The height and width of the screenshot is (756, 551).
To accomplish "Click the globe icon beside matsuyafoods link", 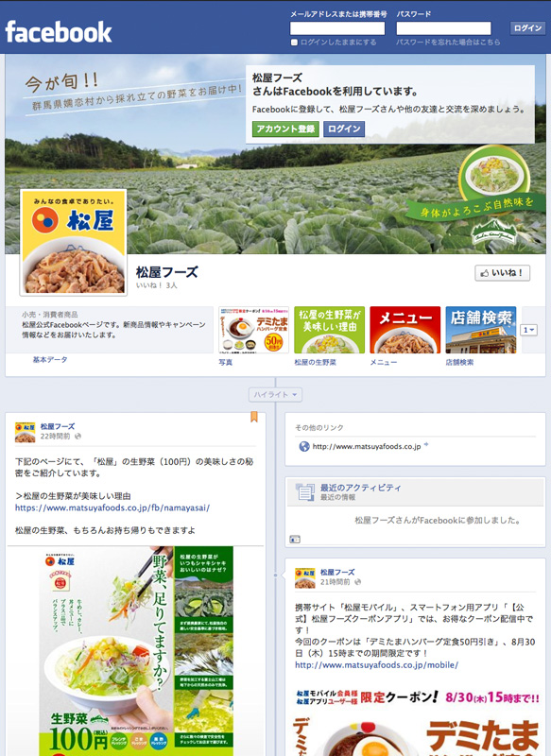I will pos(304,446).
